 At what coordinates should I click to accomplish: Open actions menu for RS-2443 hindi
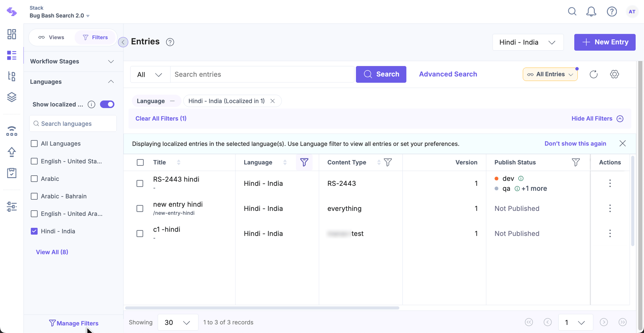click(610, 183)
